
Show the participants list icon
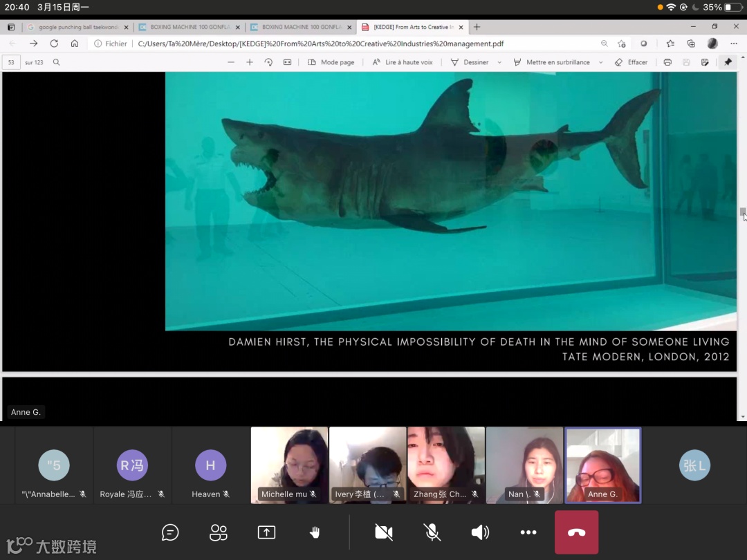pyautogui.click(x=218, y=532)
